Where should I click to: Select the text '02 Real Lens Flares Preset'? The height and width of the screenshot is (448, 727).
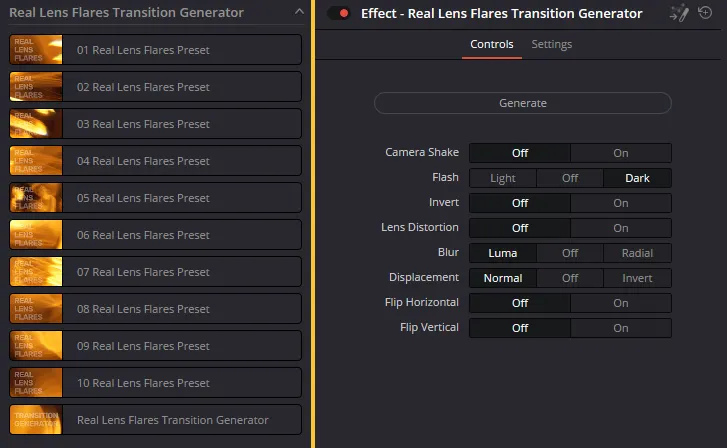click(x=143, y=87)
